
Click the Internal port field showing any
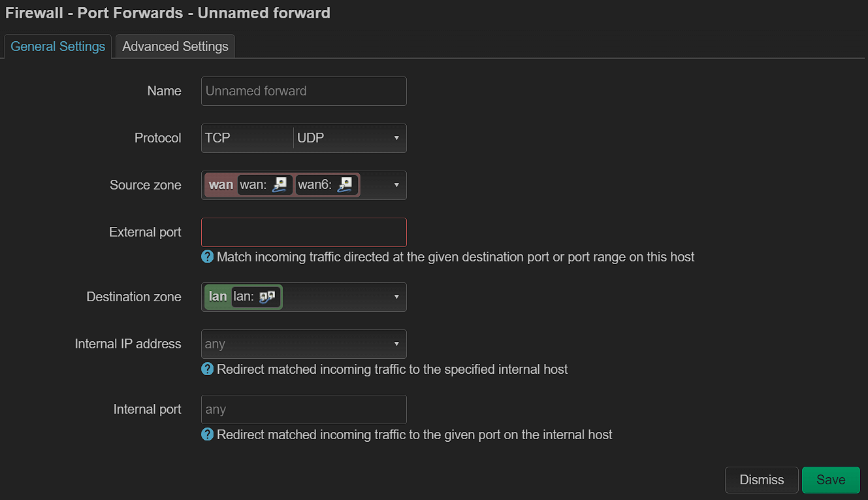coord(304,409)
